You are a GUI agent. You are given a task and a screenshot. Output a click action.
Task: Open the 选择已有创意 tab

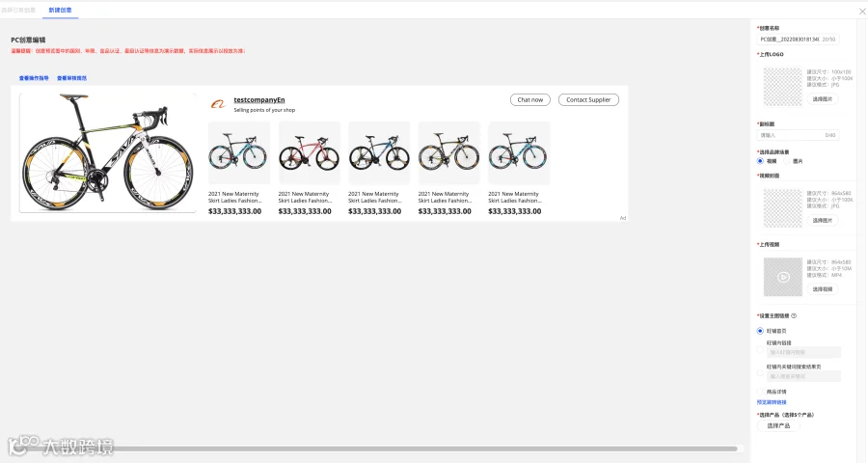18,10
